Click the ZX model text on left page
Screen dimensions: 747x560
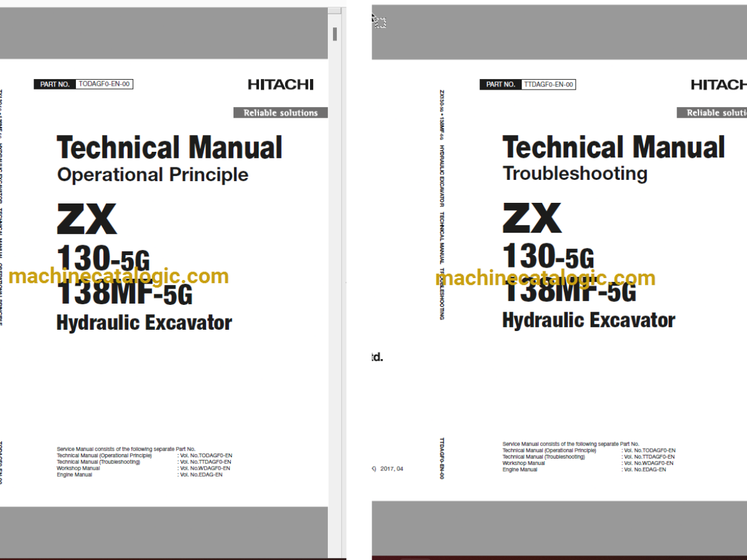(x=87, y=218)
